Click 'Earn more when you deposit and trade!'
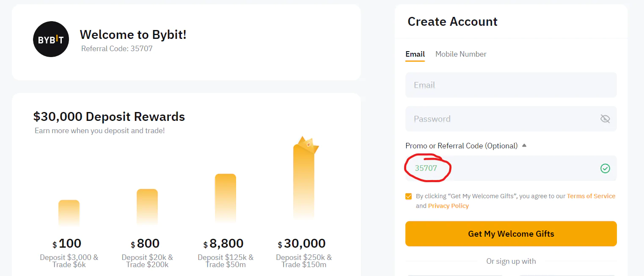Viewport: 644px width, 276px height. point(99,131)
